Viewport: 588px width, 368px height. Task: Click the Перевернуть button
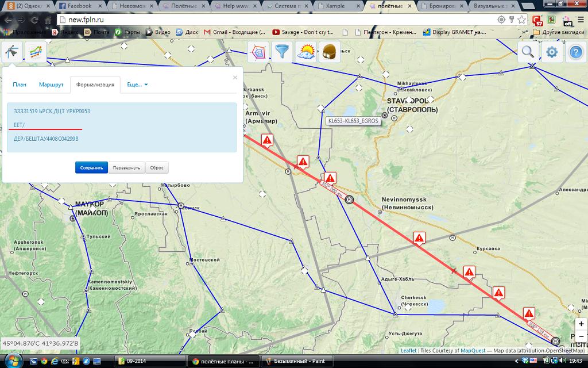(126, 167)
